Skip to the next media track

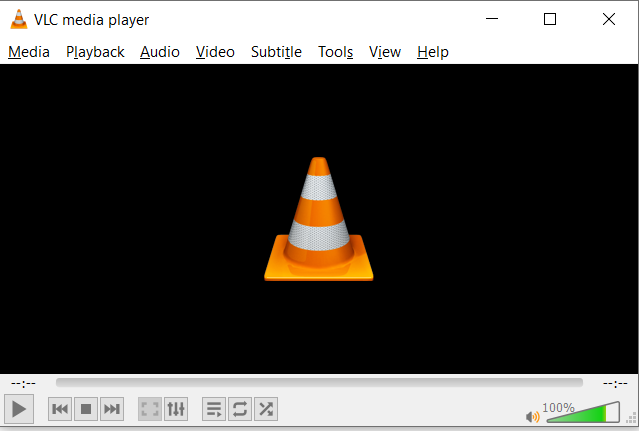112,409
